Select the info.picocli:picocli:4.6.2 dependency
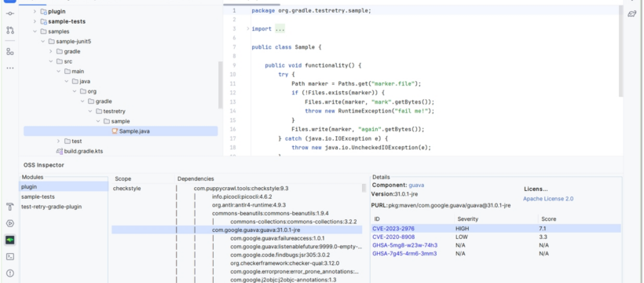The image size is (644, 283). coord(242,197)
